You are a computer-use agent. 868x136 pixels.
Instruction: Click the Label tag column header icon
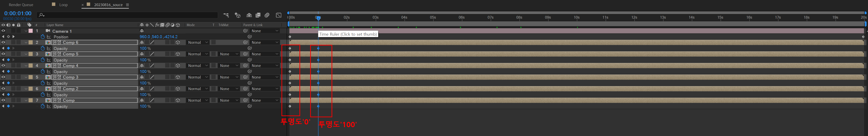click(x=29, y=25)
